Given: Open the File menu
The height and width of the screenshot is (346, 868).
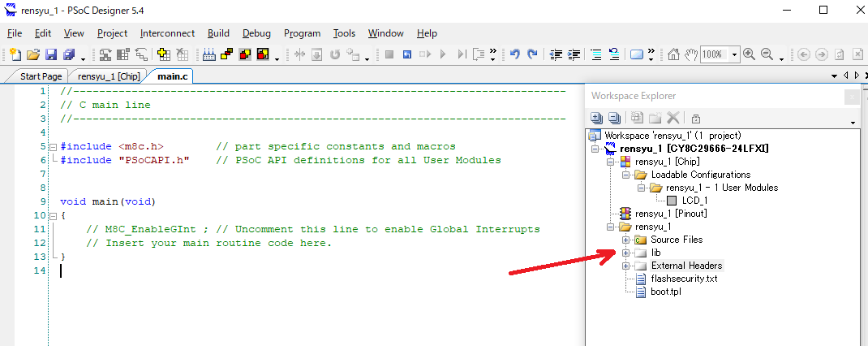Looking at the screenshot, I should coord(15,33).
